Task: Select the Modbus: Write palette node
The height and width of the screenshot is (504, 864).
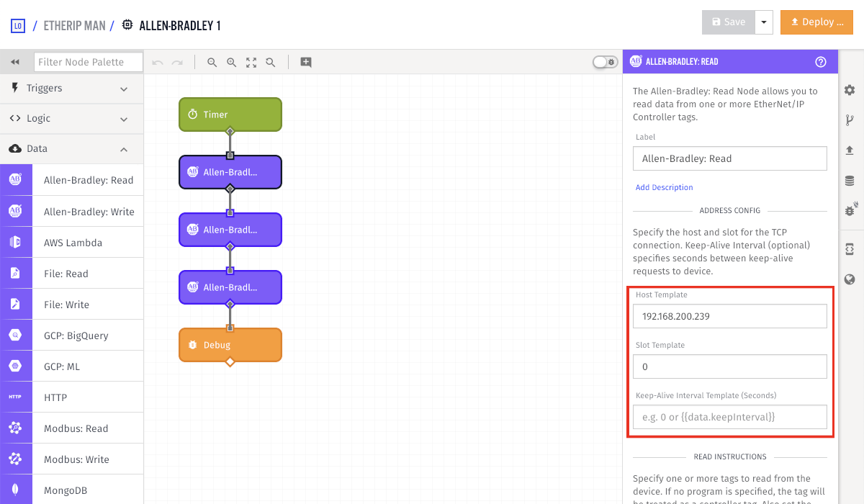Action: (72, 459)
